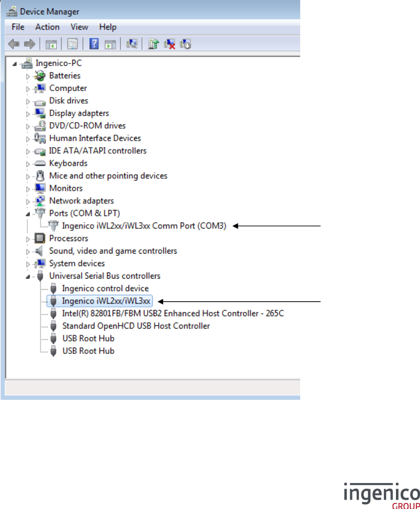Click the Disk drives category icon
Screen dimensions: 420x509
tap(40, 102)
